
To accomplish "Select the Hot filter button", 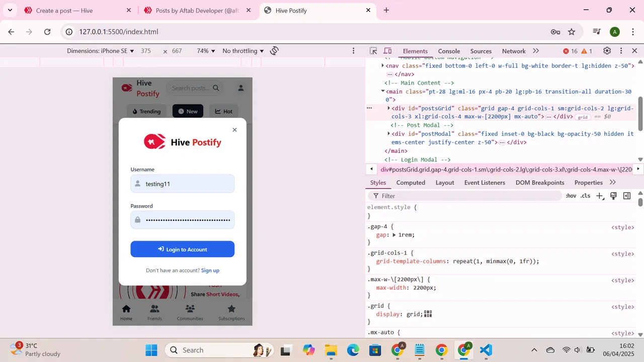I will [224, 111].
